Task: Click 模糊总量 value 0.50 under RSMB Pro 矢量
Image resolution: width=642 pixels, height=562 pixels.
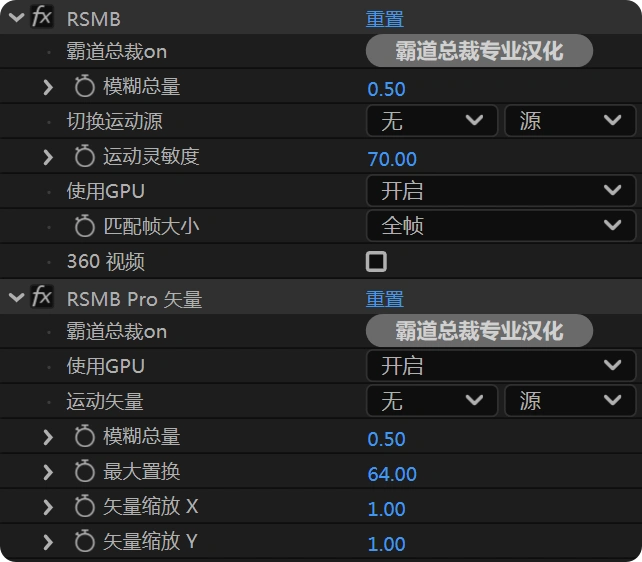Action: point(387,439)
